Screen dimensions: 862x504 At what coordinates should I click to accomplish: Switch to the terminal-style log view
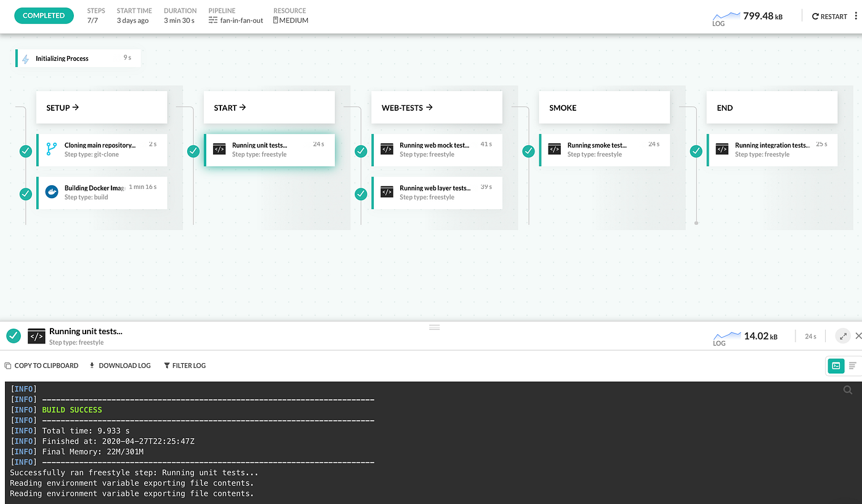point(836,366)
